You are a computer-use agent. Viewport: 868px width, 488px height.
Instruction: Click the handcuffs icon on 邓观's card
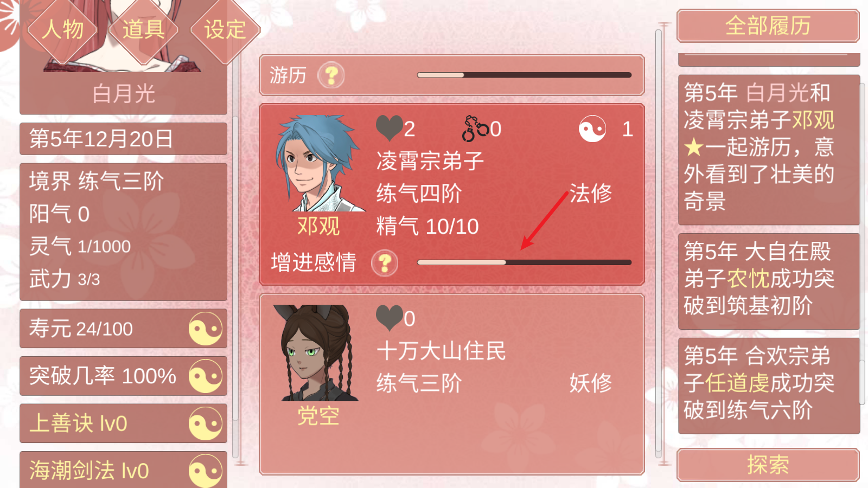475,129
